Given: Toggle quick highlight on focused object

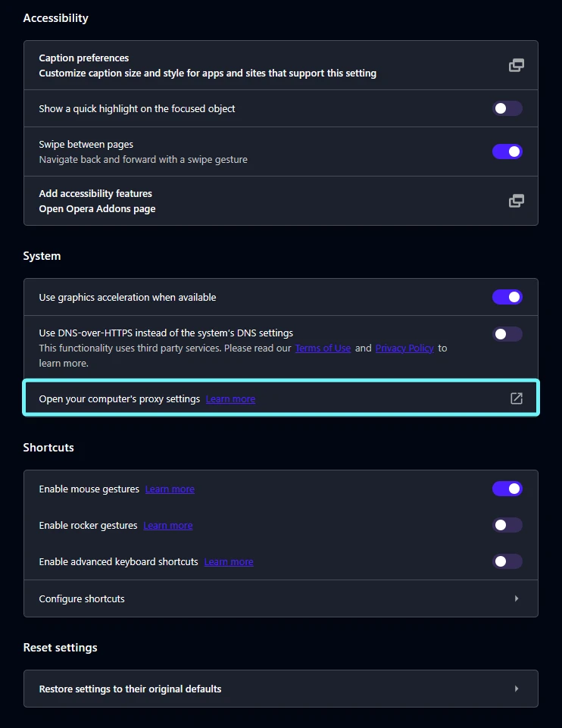Looking at the screenshot, I should tap(507, 108).
